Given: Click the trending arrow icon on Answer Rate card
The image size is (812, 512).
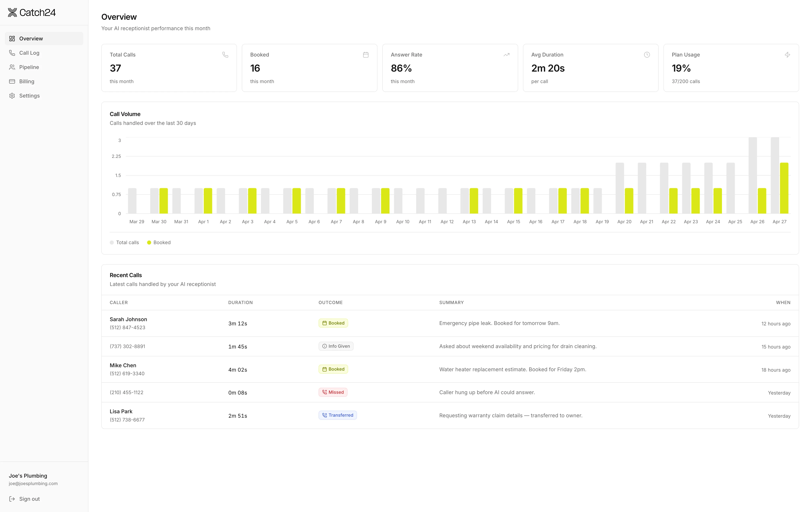Looking at the screenshot, I should [506, 54].
